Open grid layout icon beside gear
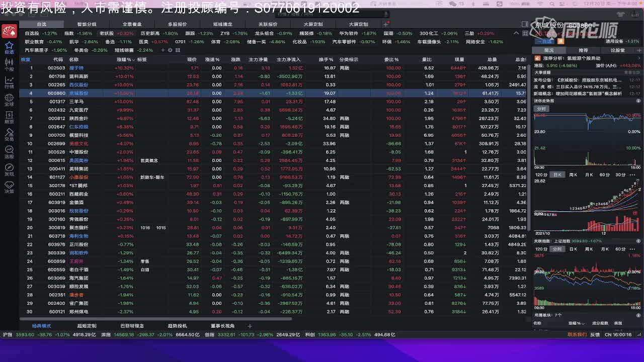Image resolution: width=644 pixels, height=362 pixels. tap(177, 50)
